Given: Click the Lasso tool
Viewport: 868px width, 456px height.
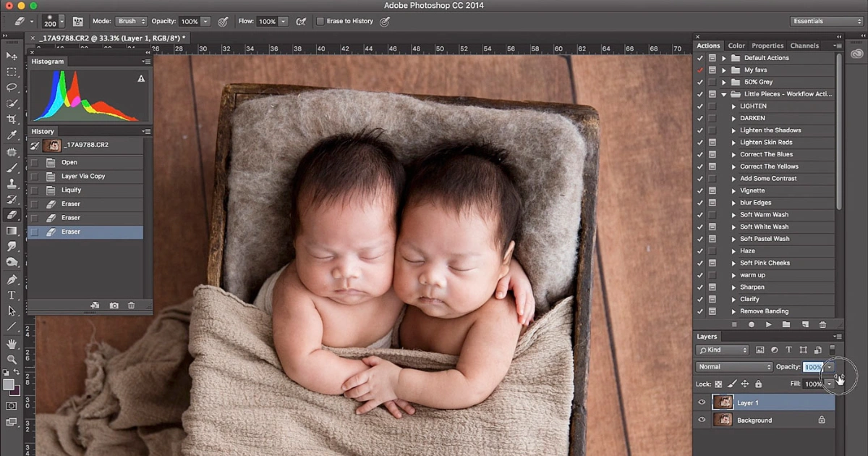Looking at the screenshot, I should [x=12, y=87].
